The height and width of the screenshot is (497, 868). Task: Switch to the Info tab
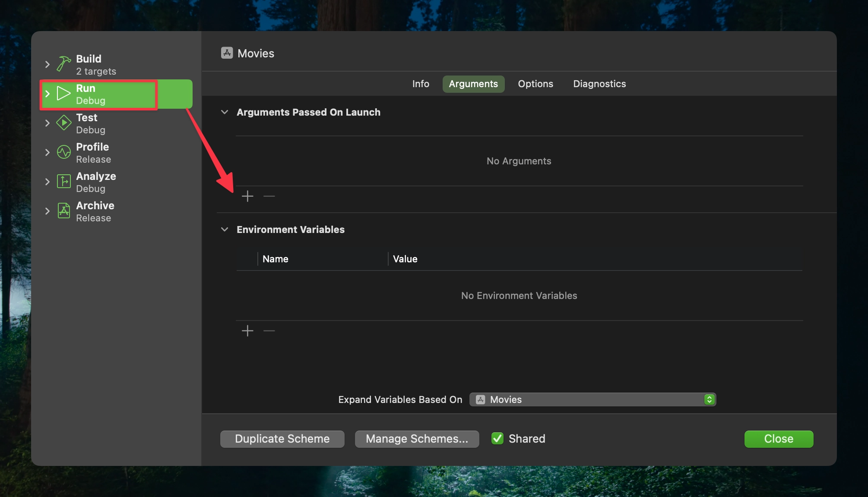421,84
